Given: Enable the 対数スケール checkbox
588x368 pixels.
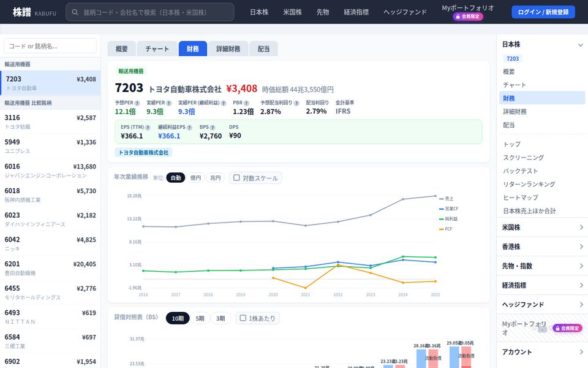Looking at the screenshot, I should [236, 178].
